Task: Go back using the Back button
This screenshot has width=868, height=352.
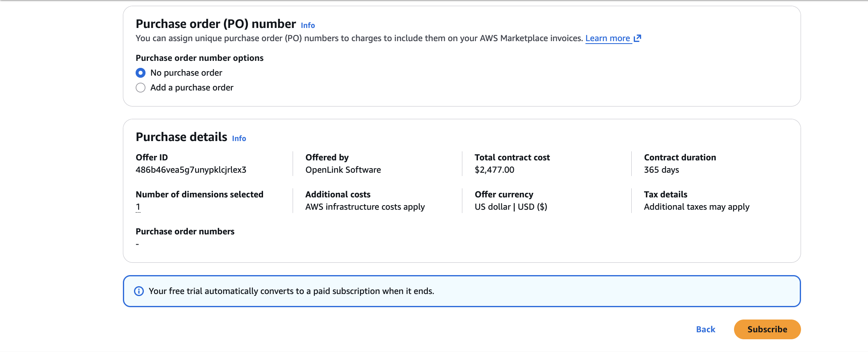Action: [705, 329]
